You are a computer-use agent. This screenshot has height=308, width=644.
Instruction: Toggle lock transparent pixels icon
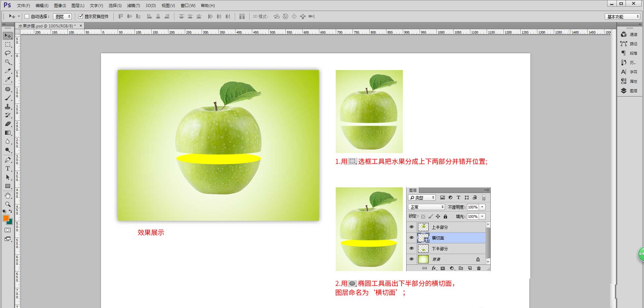click(423, 217)
